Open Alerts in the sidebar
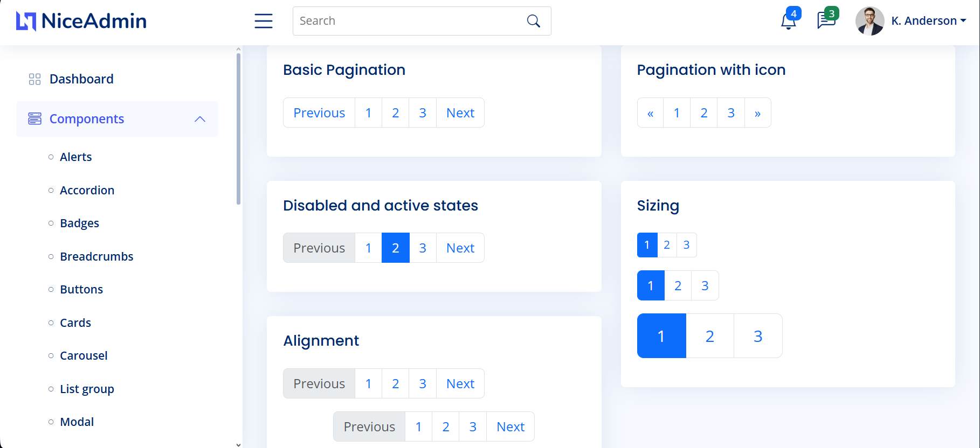Image resolution: width=980 pixels, height=448 pixels. (x=76, y=157)
